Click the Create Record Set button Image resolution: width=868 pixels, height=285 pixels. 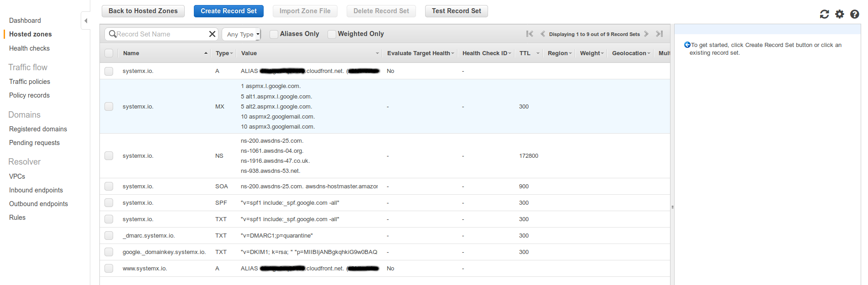tap(229, 11)
